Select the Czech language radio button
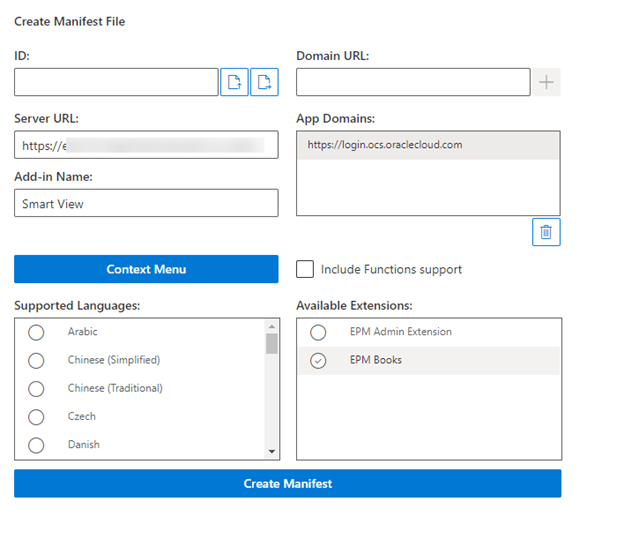 (x=36, y=416)
